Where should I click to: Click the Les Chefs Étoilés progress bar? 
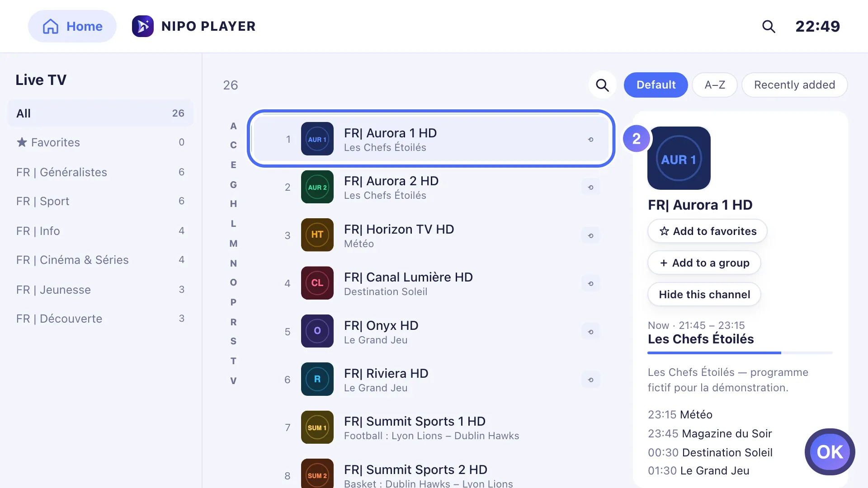pos(740,353)
